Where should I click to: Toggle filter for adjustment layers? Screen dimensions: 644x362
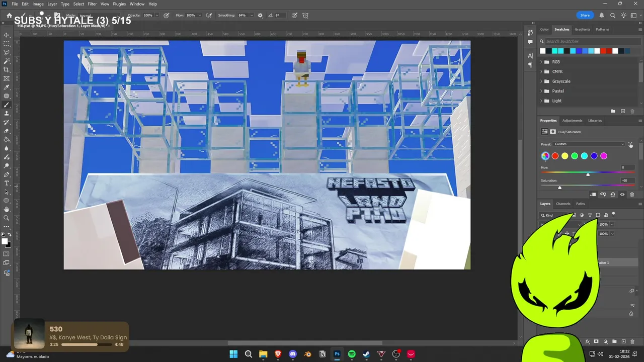(x=582, y=215)
